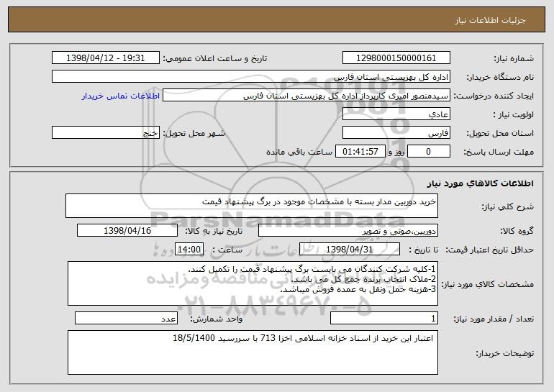Click the مهلت ارسال پاسخ label
Image resolution: width=554 pixels, height=392 pixels.
[x=498, y=152]
